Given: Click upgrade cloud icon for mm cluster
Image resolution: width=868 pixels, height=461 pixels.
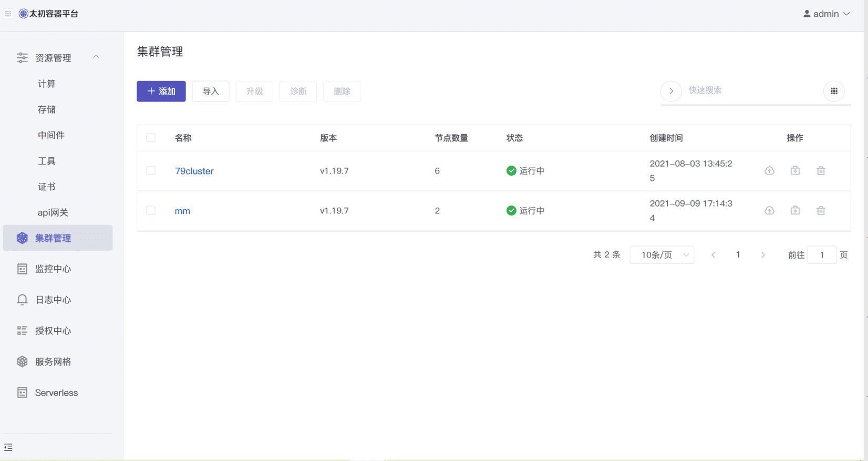Looking at the screenshot, I should pyautogui.click(x=769, y=211).
